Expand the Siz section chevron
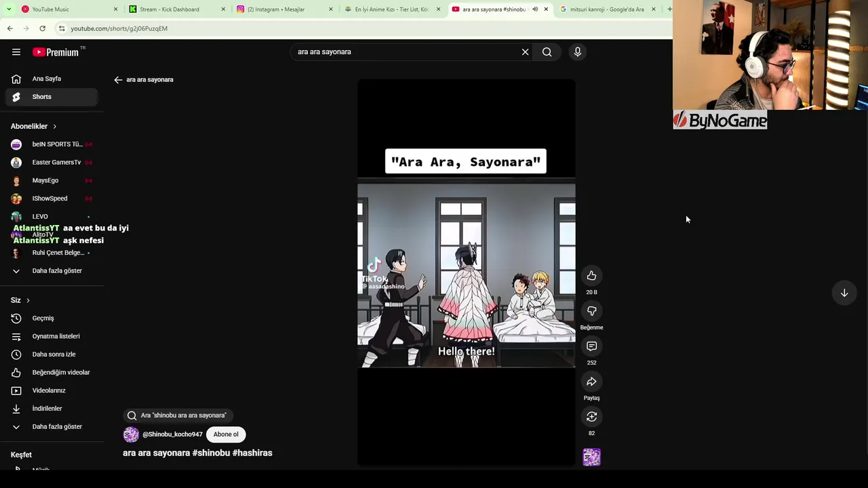Image resolution: width=868 pixels, height=488 pixels. tap(28, 300)
